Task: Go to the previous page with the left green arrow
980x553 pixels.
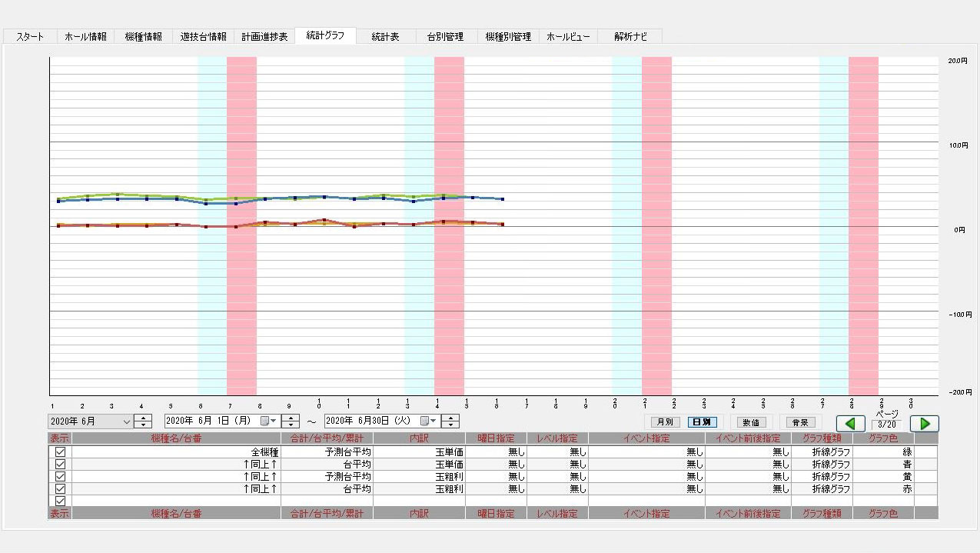Action: 850,424
